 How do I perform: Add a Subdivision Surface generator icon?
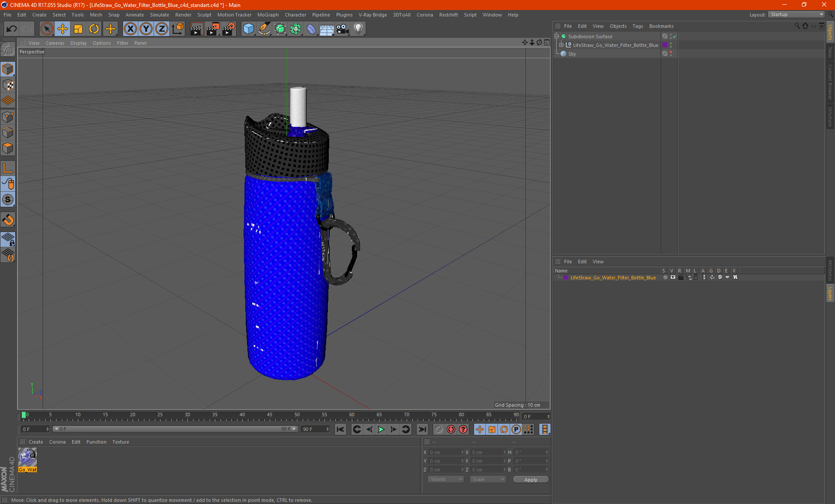pos(280,29)
